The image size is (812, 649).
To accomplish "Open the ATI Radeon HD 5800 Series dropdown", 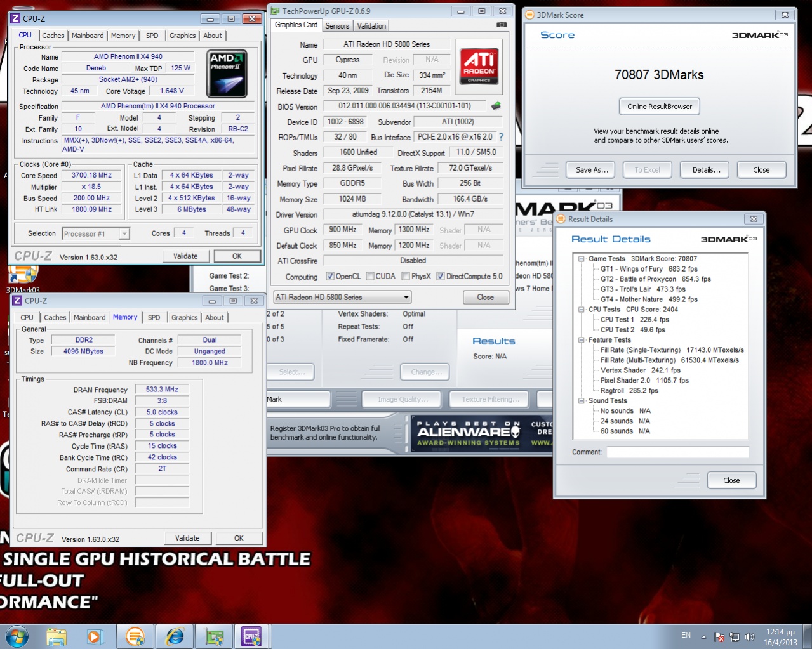I will tap(342, 297).
